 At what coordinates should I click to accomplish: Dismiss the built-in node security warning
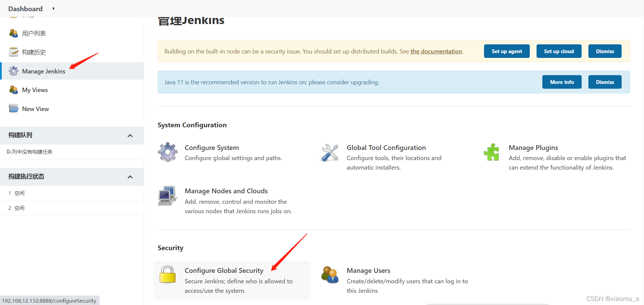coord(605,51)
